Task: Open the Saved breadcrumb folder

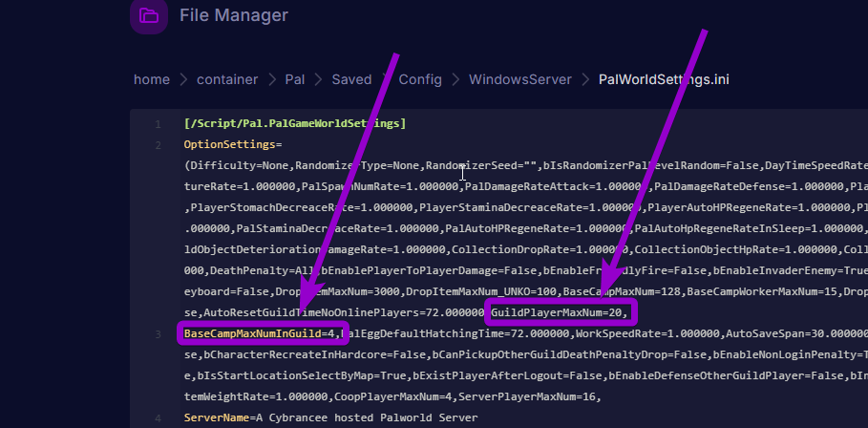Action: tap(351, 79)
